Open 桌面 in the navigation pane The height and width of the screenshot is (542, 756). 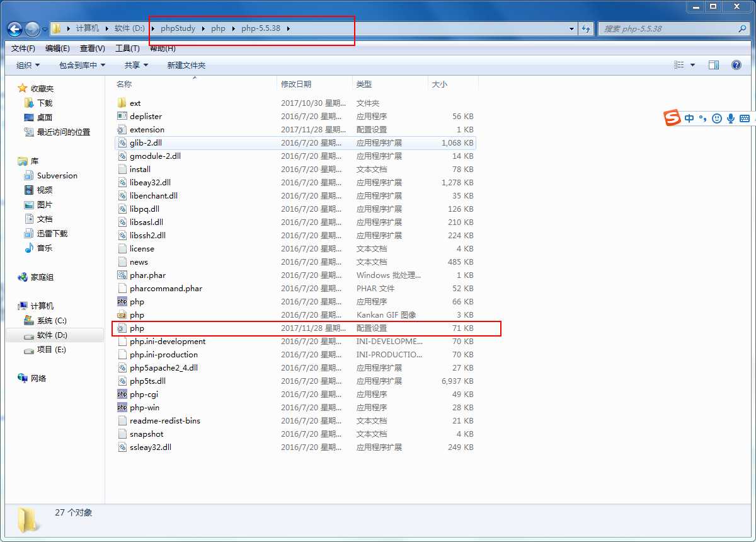[44, 117]
